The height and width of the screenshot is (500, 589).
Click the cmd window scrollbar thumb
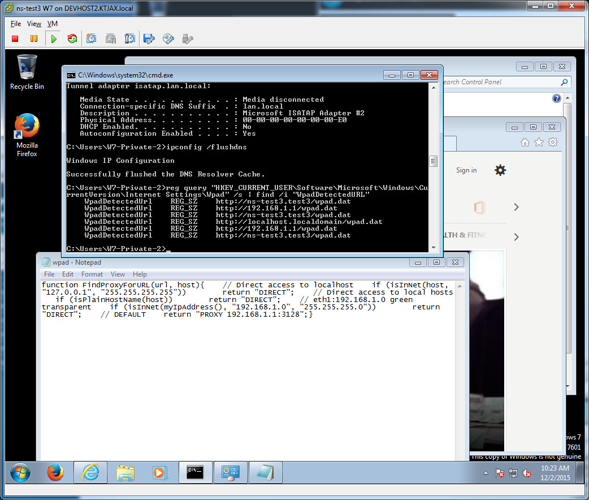(433, 161)
